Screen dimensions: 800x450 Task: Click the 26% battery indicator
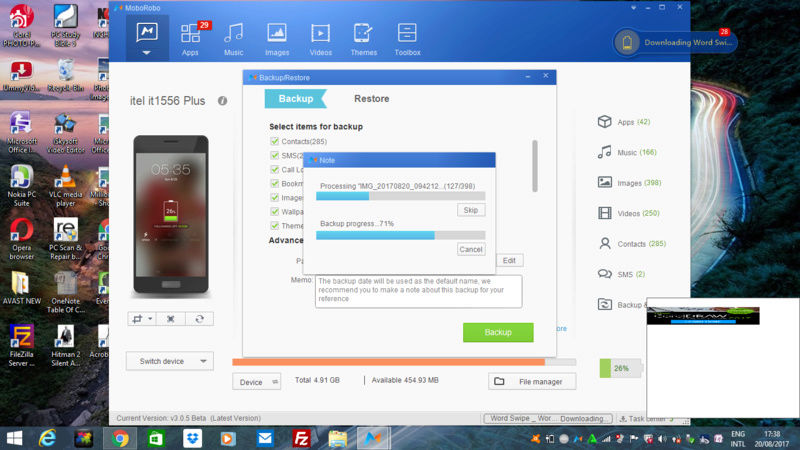[x=620, y=368]
